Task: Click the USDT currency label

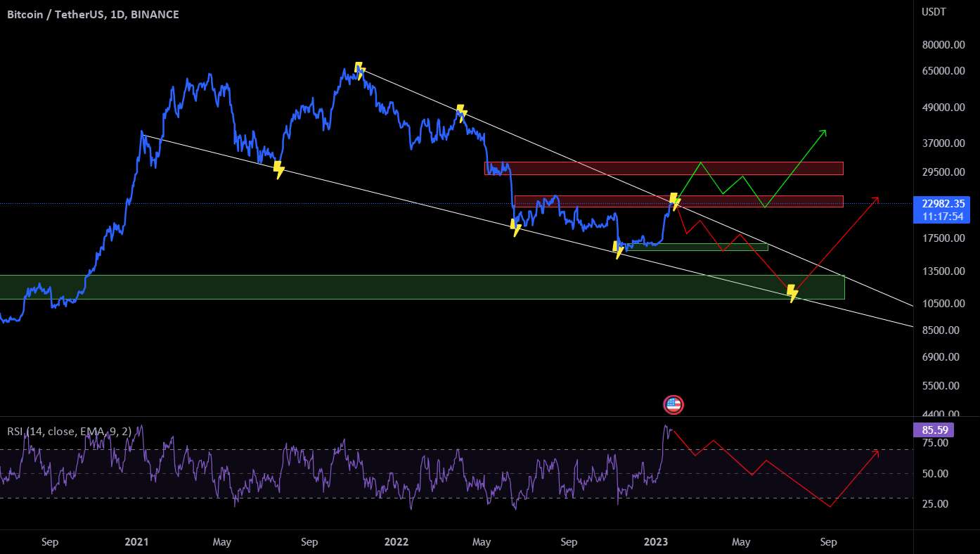Action: (933, 12)
